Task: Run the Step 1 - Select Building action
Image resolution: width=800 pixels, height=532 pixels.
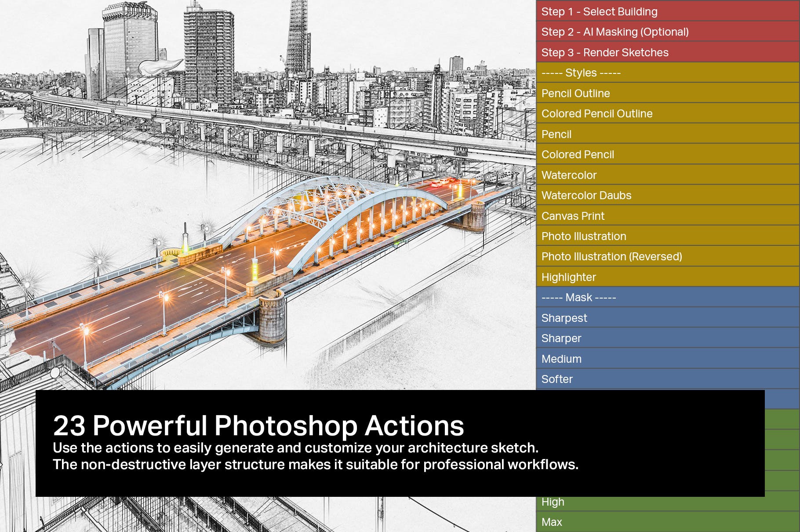Action: pyautogui.click(x=659, y=12)
